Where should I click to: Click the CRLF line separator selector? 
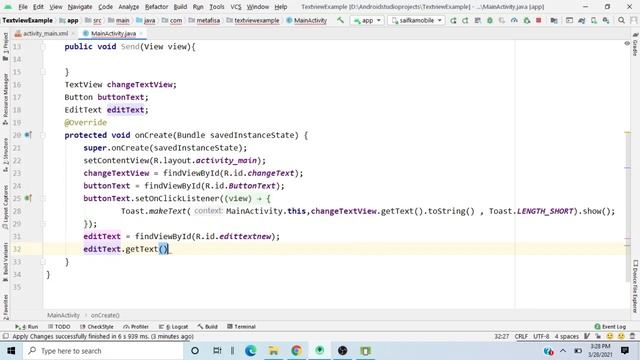point(521,337)
